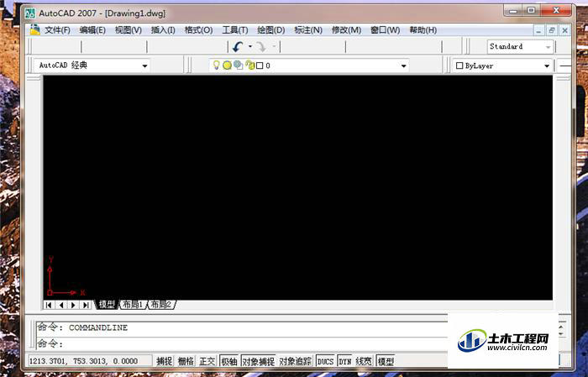Toggle 捕捉 snap mode in status bar
588x377 pixels.
pos(164,361)
